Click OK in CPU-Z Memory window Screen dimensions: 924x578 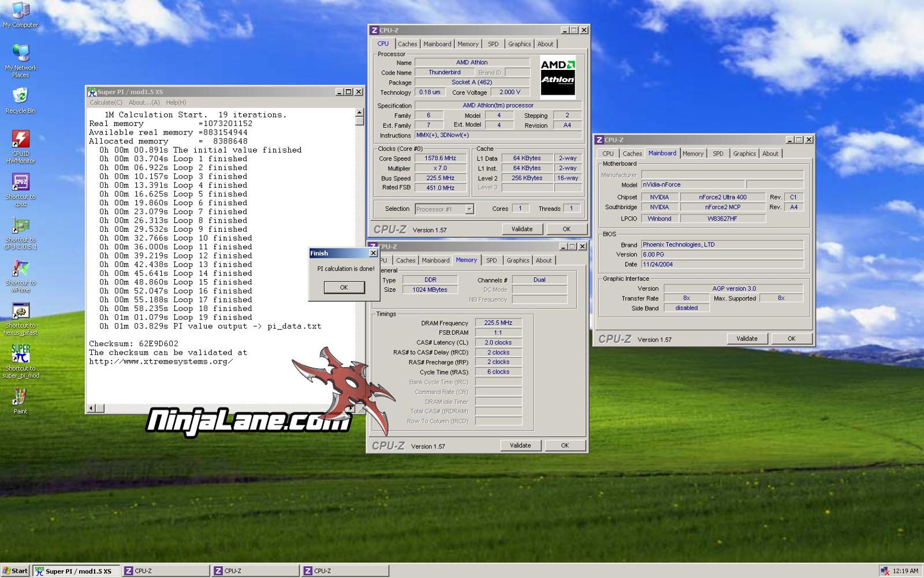tap(565, 445)
